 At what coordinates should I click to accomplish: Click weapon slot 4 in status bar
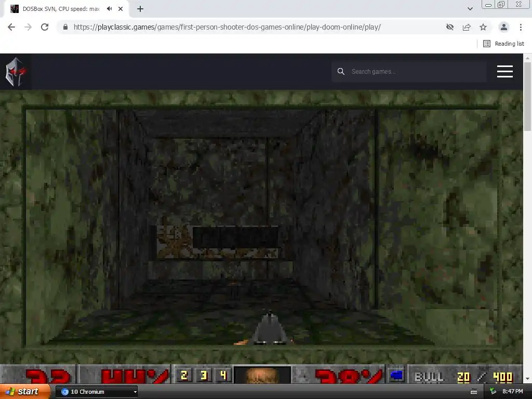click(223, 375)
